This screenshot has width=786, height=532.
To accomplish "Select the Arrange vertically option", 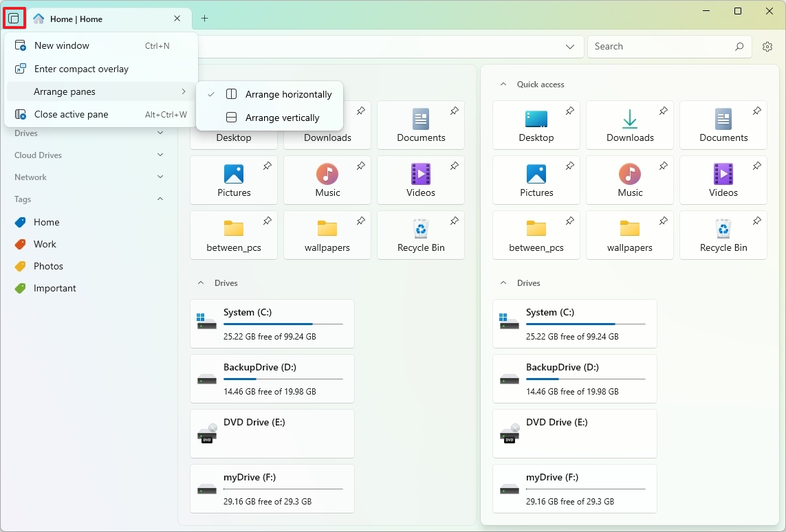I will 283,118.
